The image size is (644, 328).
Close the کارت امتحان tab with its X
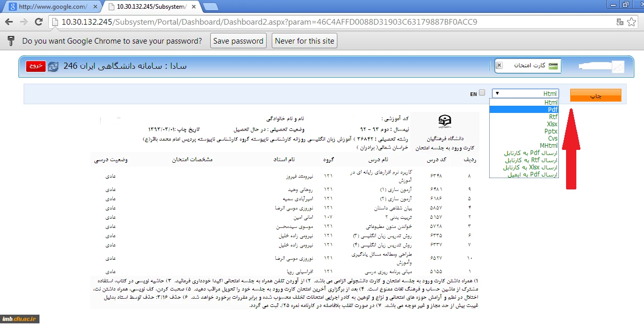tap(499, 66)
